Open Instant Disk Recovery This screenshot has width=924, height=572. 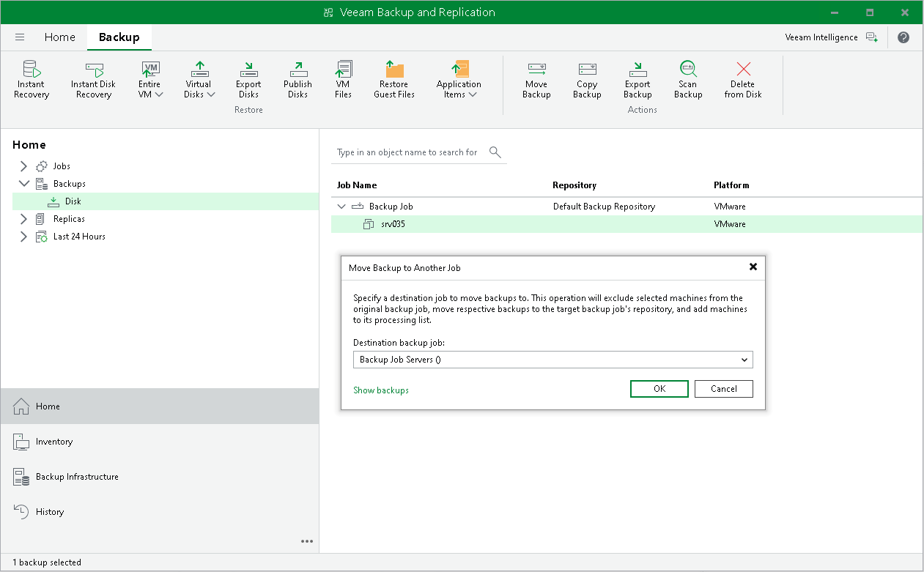click(92, 78)
